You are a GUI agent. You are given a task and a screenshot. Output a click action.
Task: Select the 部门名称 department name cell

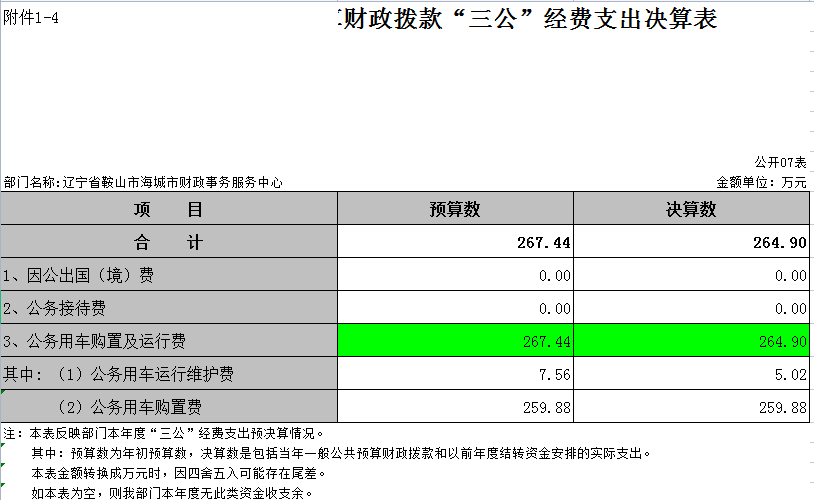click(143, 182)
